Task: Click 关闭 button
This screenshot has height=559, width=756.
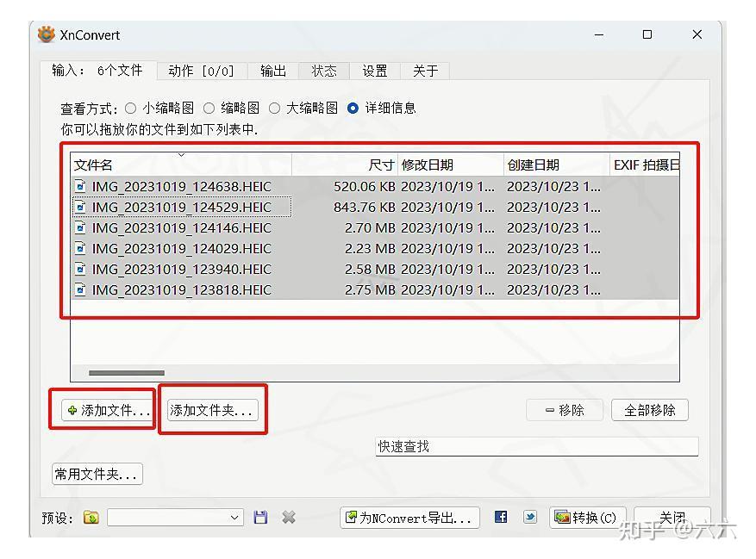Action: click(672, 518)
